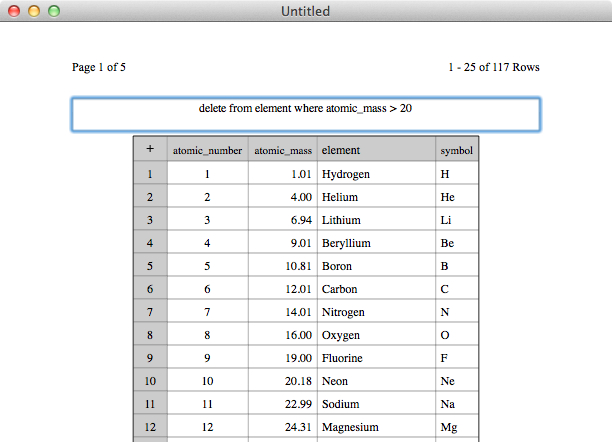
Task: Select the symbol cell H in Hydrogen row
Action: click(457, 174)
